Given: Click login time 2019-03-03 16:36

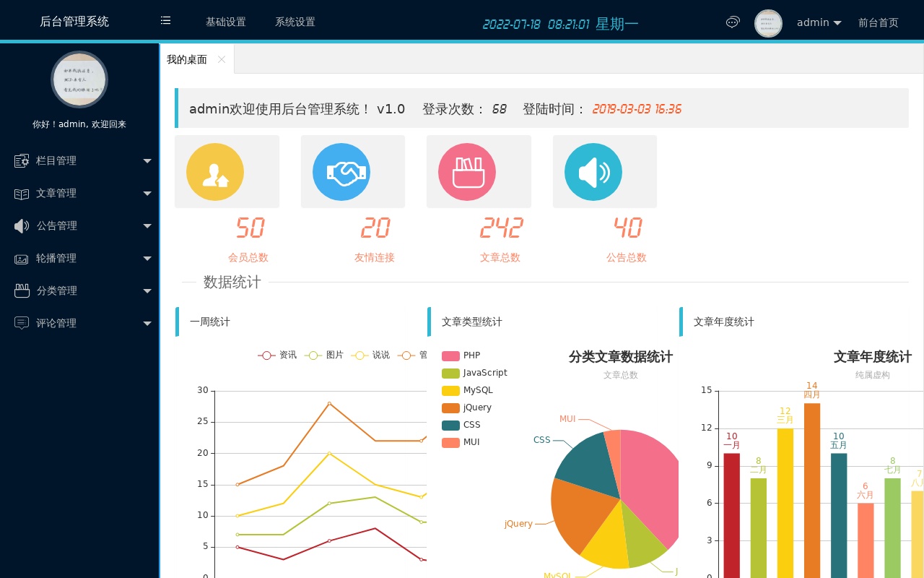Looking at the screenshot, I should point(637,109).
